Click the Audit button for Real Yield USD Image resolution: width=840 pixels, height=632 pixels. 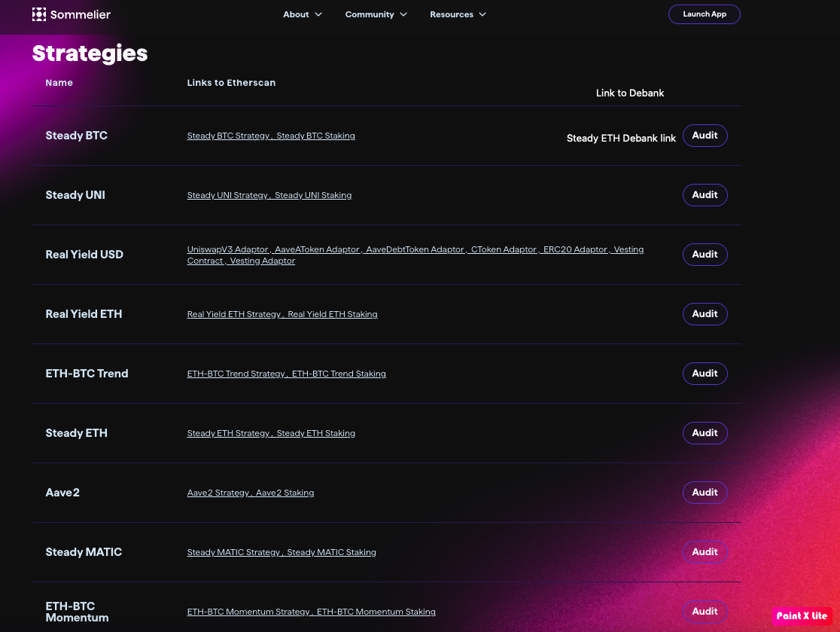(x=705, y=254)
